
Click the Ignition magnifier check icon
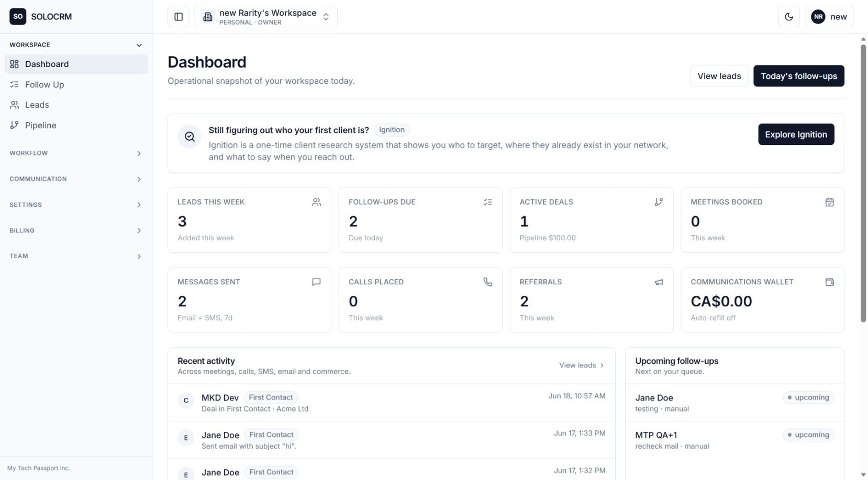coord(190,137)
